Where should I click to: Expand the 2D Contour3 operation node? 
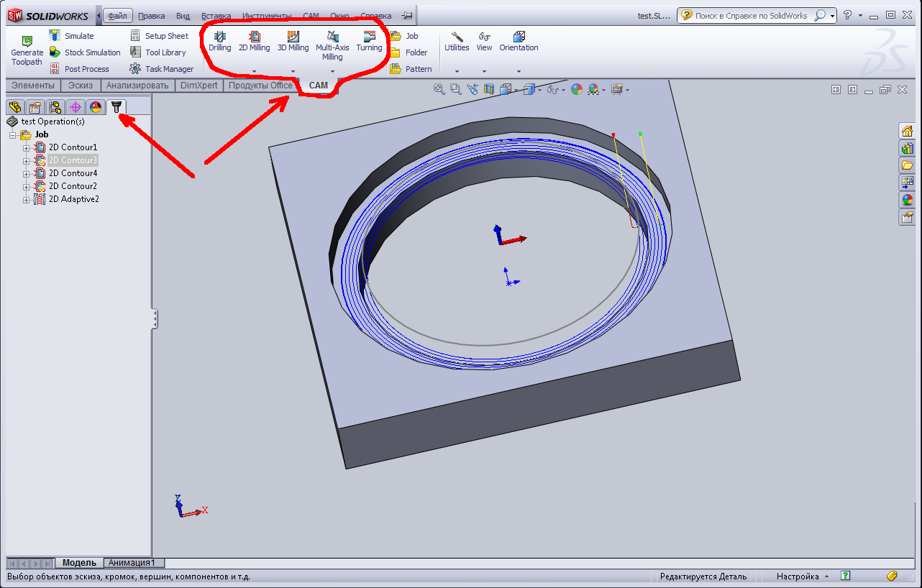click(27, 161)
